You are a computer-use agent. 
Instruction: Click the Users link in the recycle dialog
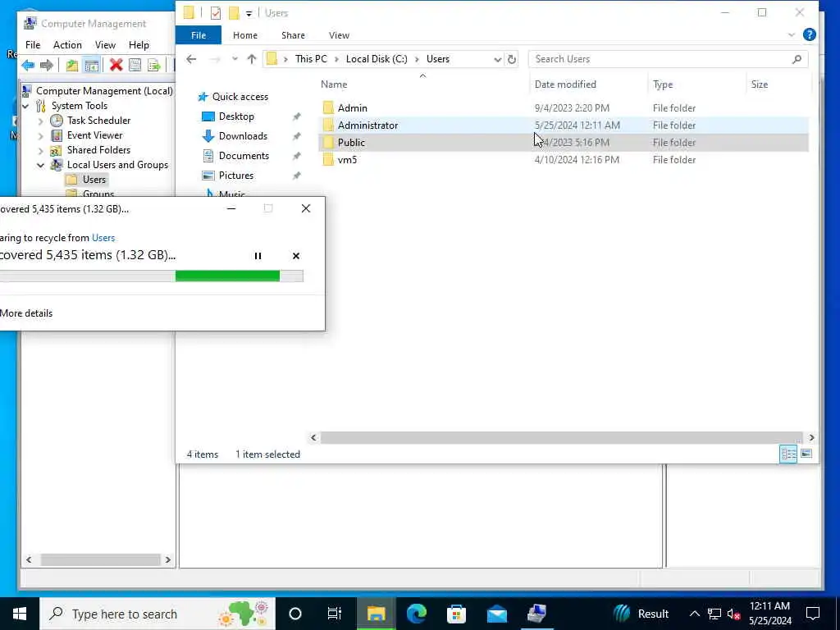tap(103, 238)
